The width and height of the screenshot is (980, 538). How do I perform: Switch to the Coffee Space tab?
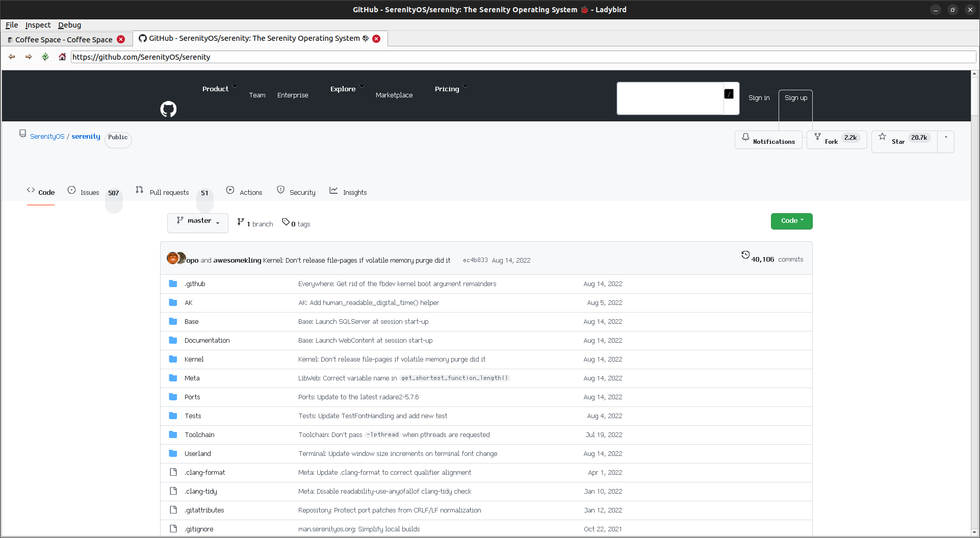pos(66,39)
